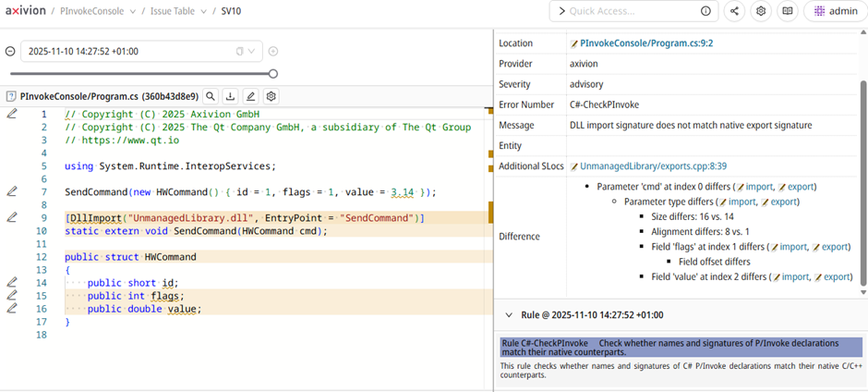Click the share icon in top bar
Image resolution: width=868 pixels, height=392 pixels.
click(x=734, y=11)
